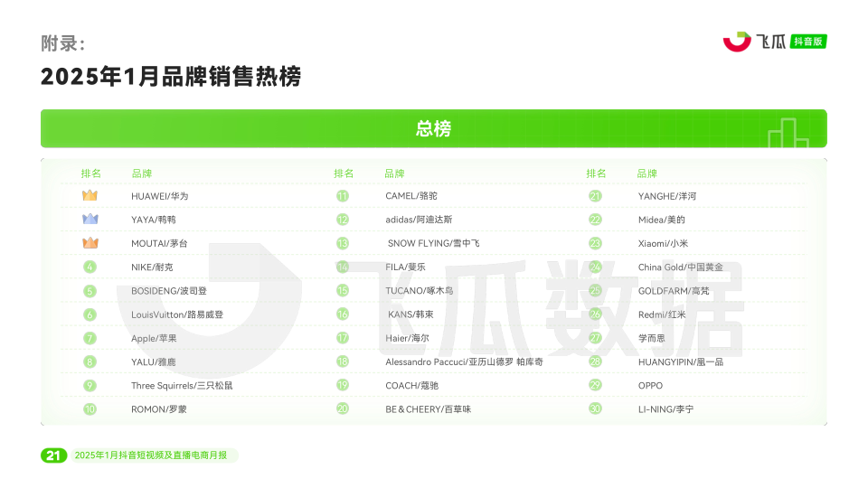The height and width of the screenshot is (488, 868).
Task: Click rank 19 badge next to COACH/蔻驰
Action: 343,385
